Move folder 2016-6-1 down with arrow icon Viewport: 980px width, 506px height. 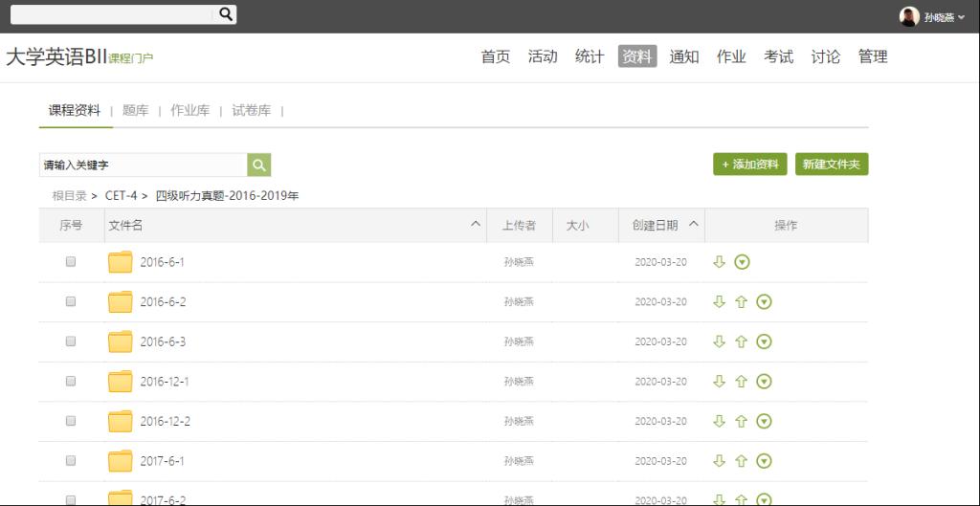720,262
